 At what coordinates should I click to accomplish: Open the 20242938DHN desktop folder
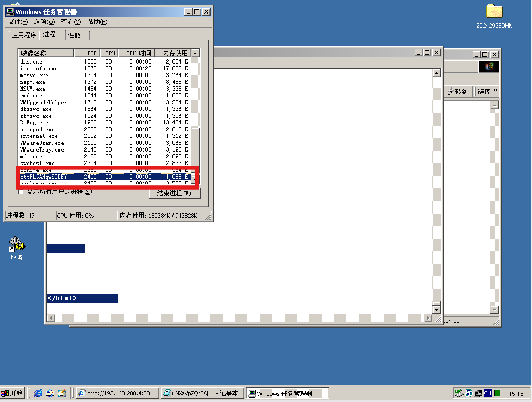pos(494,16)
